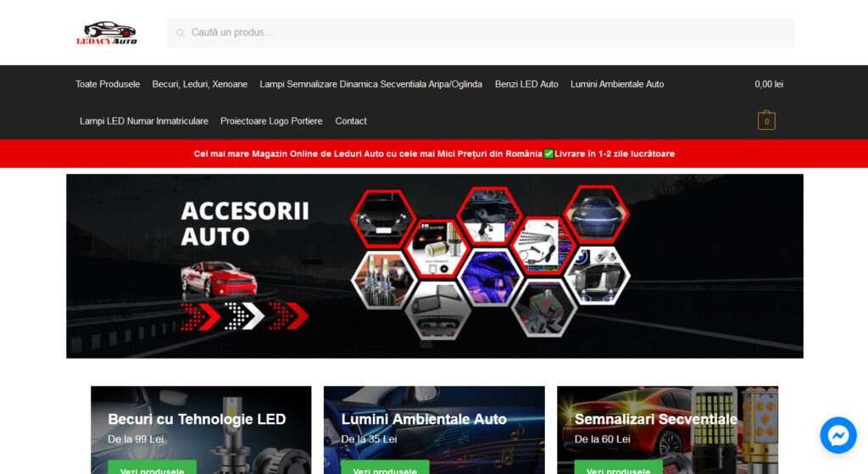This screenshot has width=868, height=474.
Task: Open the Contact page
Action: click(x=351, y=121)
